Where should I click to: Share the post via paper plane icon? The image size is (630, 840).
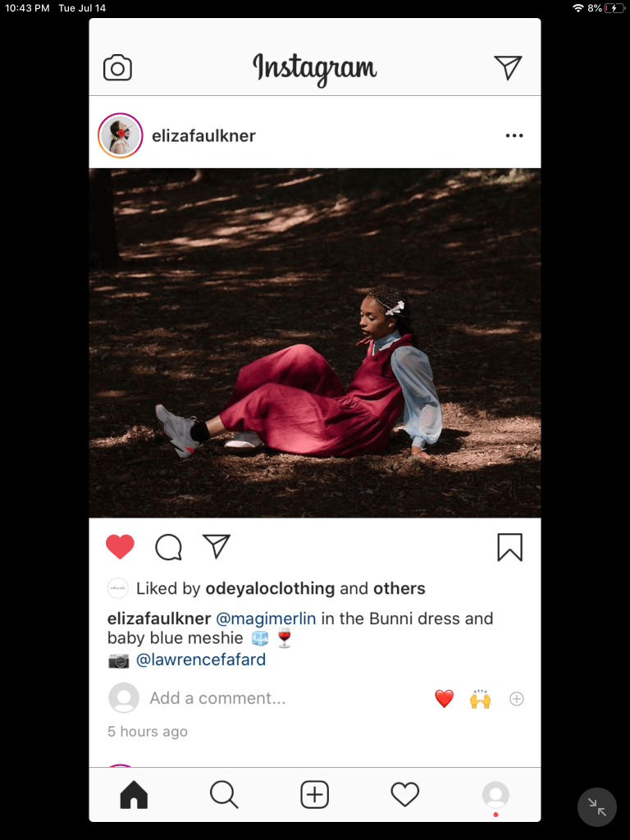[217, 546]
